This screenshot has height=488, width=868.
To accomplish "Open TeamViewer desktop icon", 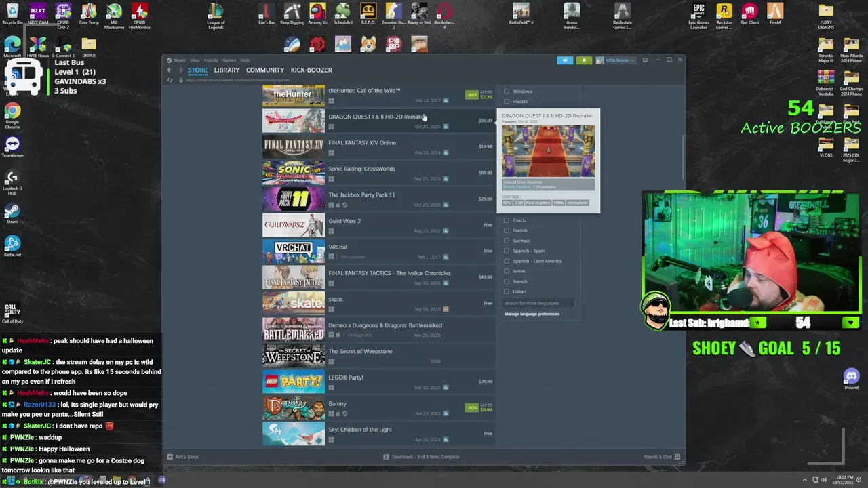I will 12,147.
